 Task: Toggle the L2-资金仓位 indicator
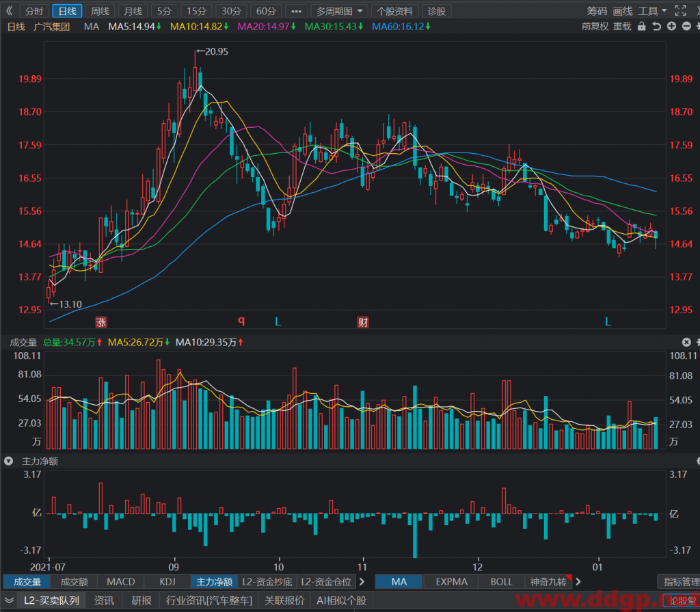pyautogui.click(x=326, y=582)
